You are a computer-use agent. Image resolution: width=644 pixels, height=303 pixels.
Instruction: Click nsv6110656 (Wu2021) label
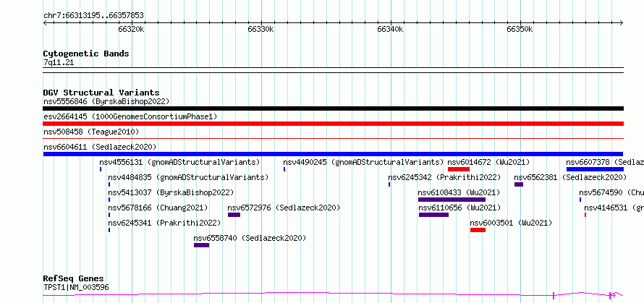point(460,208)
